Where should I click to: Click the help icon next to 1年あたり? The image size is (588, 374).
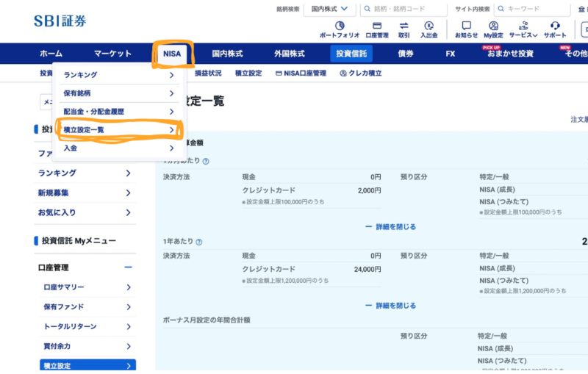click(199, 242)
